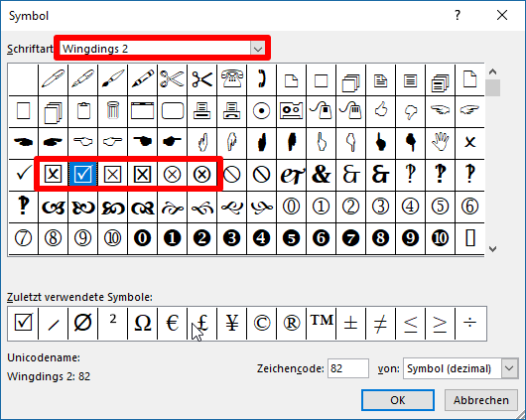Image resolution: width=526 pixels, height=420 pixels.
Task: Pick the window frame symbol
Action: (x=143, y=111)
